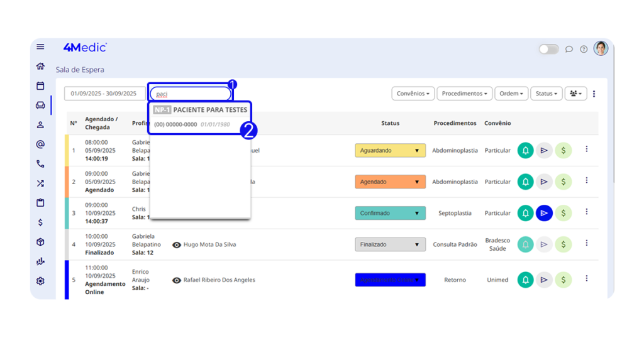Viewport: 644px width, 338px height.
Task: Click the help question mark icon
Action: click(x=584, y=49)
